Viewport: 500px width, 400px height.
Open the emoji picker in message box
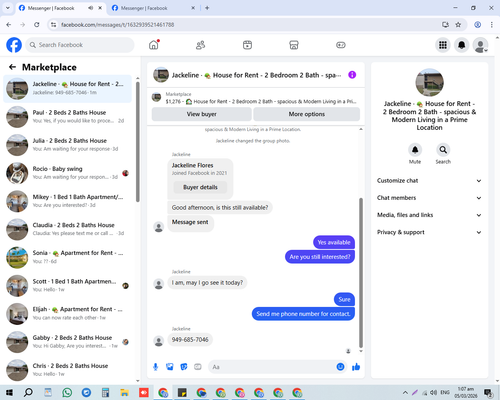pyautogui.click(x=340, y=367)
